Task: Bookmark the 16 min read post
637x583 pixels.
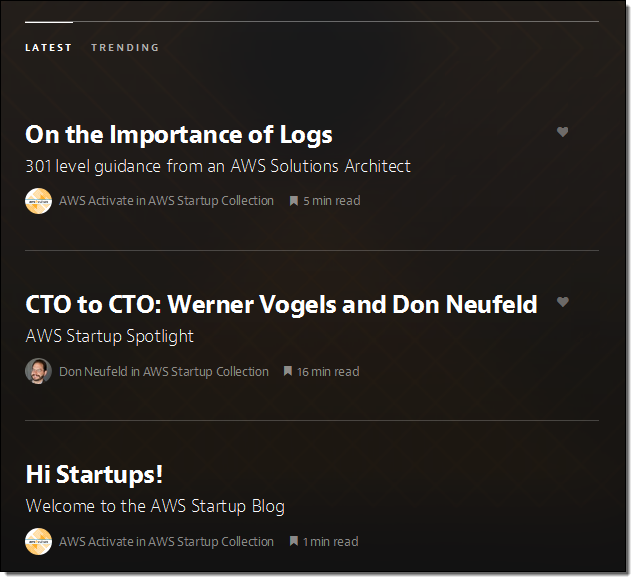Action: tap(288, 371)
